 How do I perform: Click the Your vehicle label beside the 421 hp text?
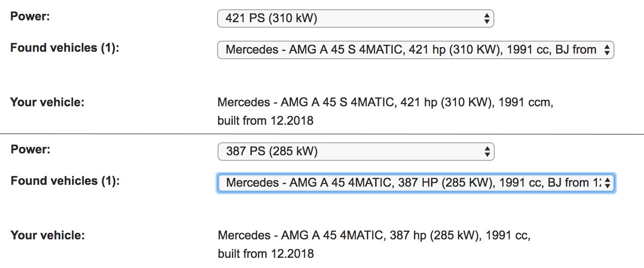pyautogui.click(x=47, y=102)
